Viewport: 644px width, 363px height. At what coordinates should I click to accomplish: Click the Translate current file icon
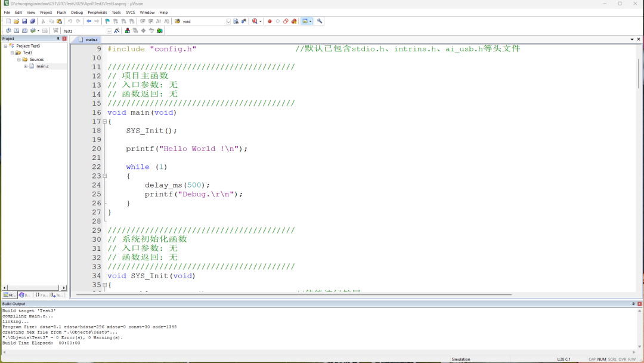tap(8, 31)
